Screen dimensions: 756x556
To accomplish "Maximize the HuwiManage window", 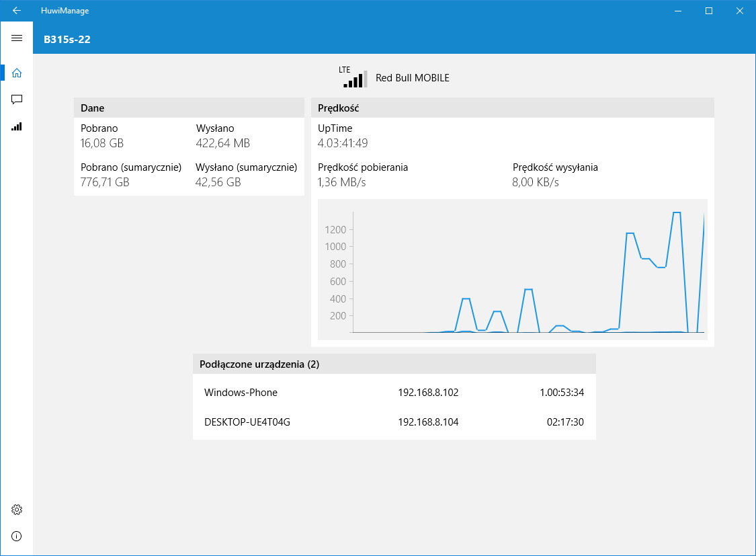I will pos(709,11).
